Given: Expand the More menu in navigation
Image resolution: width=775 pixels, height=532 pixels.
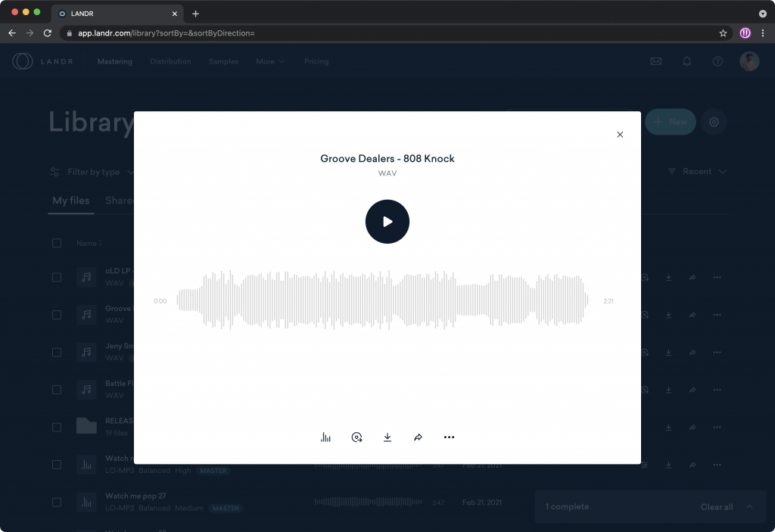Looking at the screenshot, I should [270, 62].
